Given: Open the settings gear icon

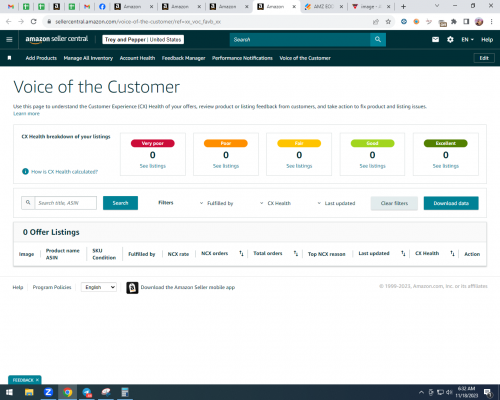Looking at the screenshot, I should (x=450, y=39).
